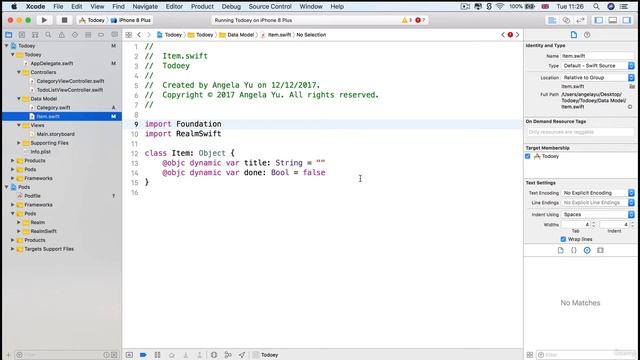
Task: Go back in editor history
Action: point(139,35)
